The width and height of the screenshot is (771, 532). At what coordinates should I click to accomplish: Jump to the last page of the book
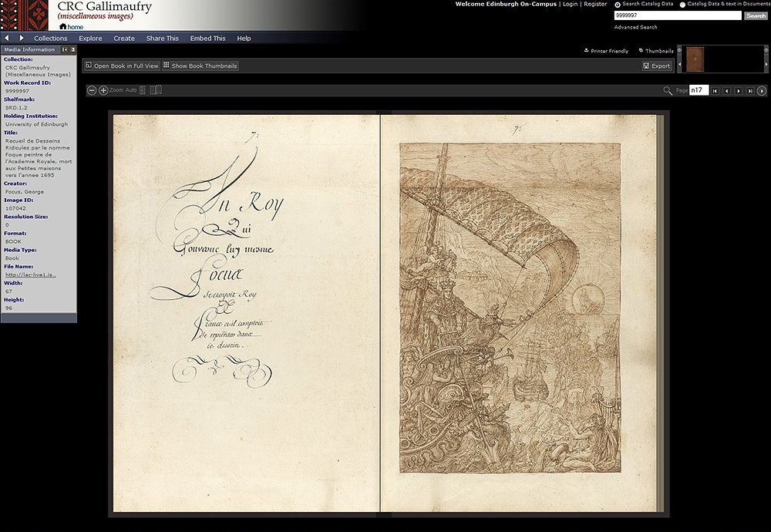[750, 91]
